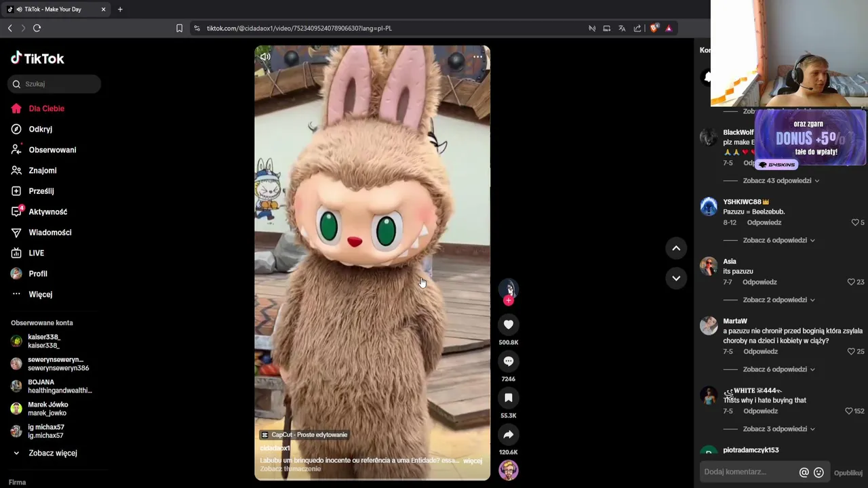Share the video with the arrow icon
This screenshot has height=488, width=868.
(x=508, y=434)
